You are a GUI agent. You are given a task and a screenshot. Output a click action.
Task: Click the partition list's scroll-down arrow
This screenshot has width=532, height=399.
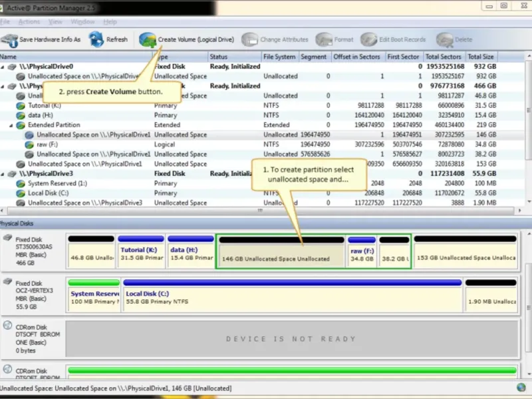pyautogui.click(x=529, y=202)
